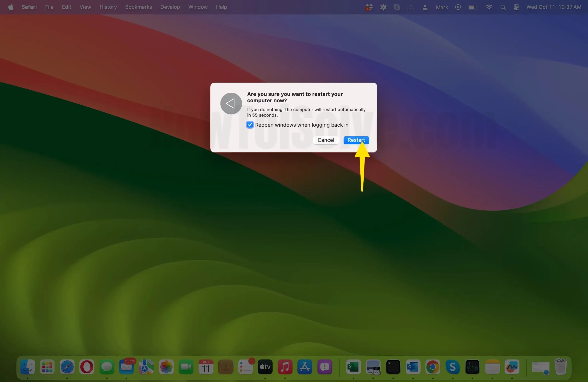Cancel the restart dialog

click(x=326, y=140)
